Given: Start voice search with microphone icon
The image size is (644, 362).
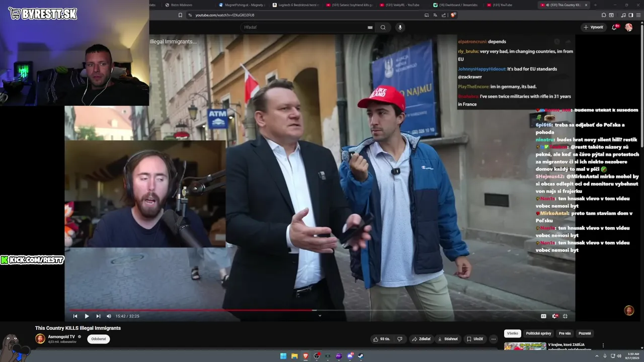Looking at the screenshot, I should point(400,27).
